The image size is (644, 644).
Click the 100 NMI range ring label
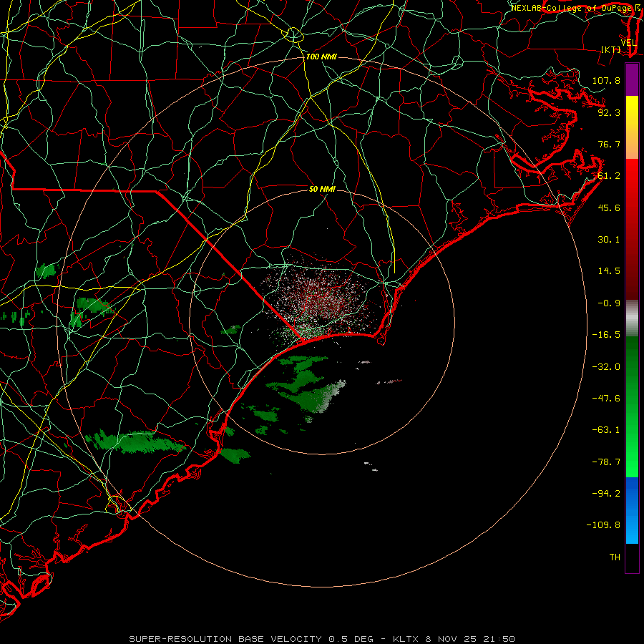pos(321,57)
